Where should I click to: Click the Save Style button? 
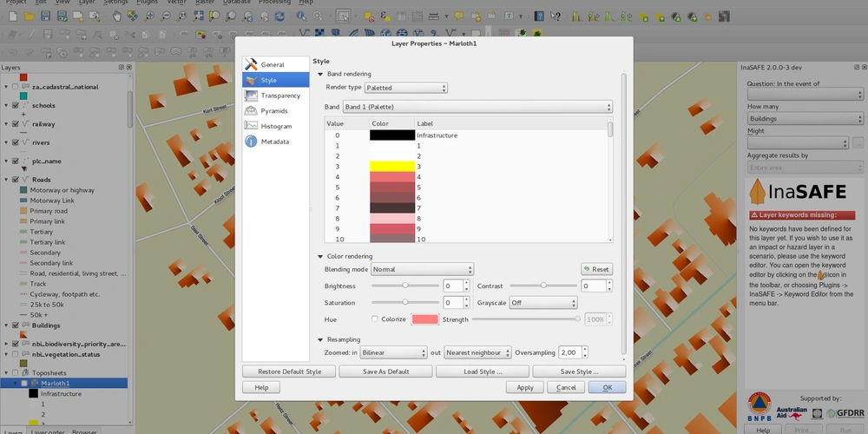point(579,372)
